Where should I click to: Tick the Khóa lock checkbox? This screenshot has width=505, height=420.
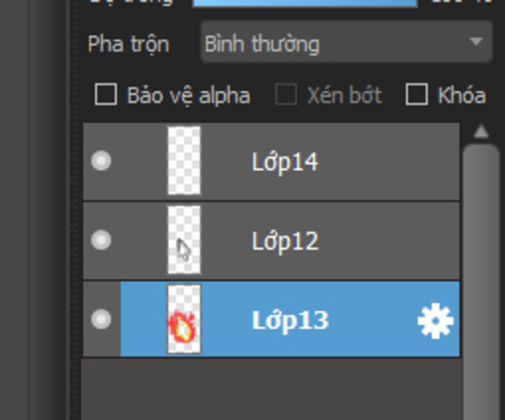click(417, 94)
